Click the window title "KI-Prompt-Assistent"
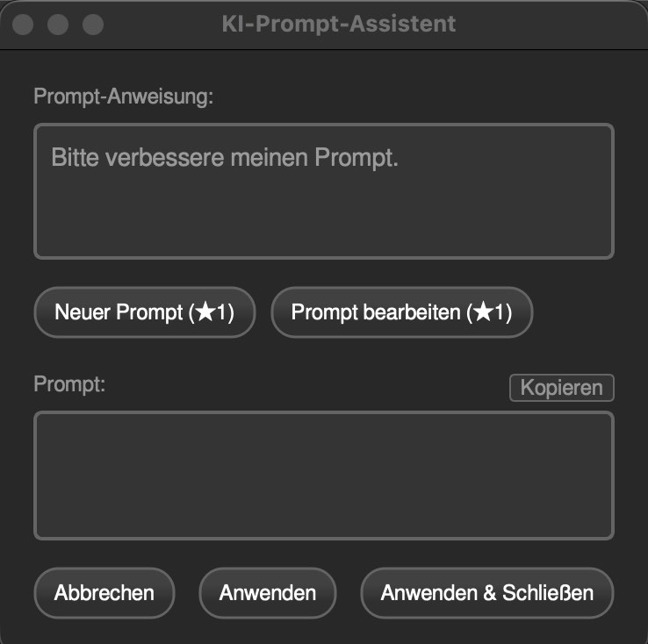This screenshot has width=648, height=644. pos(339,24)
